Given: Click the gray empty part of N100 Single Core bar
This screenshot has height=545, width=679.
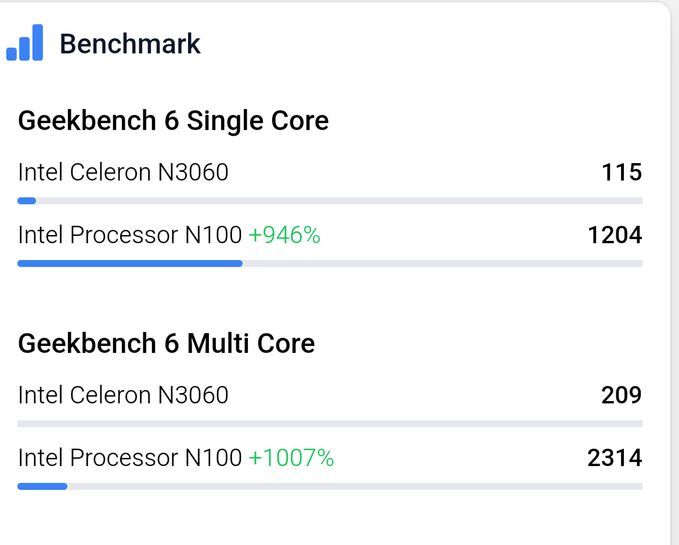Looking at the screenshot, I should pos(440,264).
